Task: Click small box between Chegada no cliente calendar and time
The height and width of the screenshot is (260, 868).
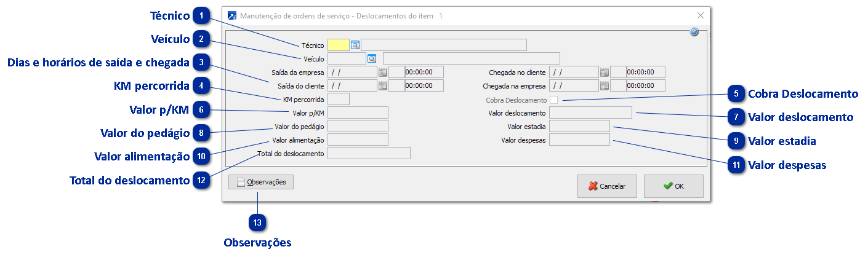Action: tap(617, 72)
